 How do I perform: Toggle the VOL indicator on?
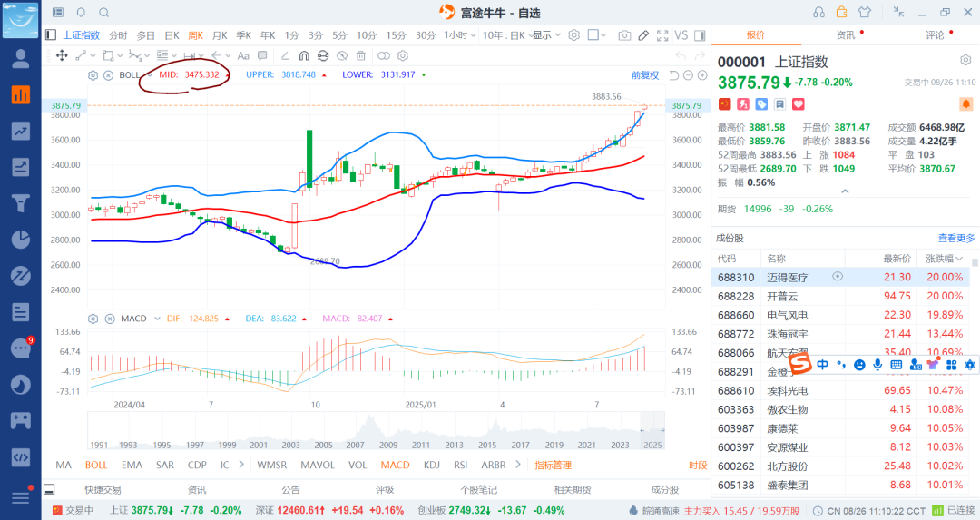[x=358, y=465]
